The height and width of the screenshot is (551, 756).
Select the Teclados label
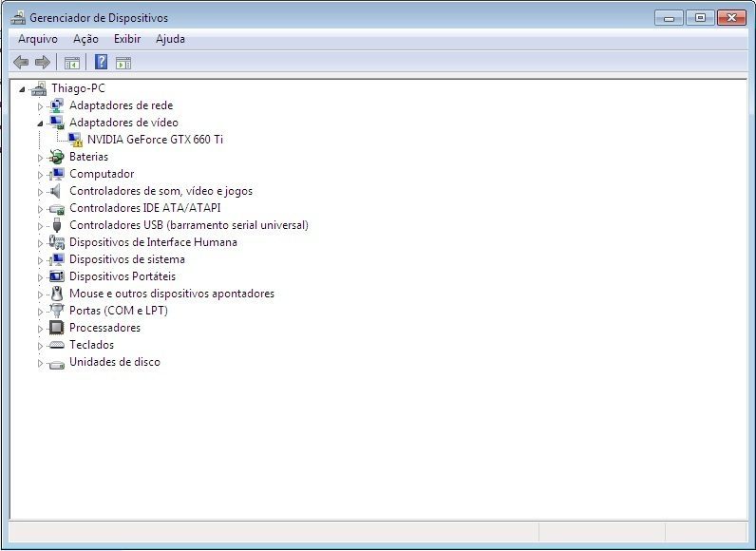click(x=91, y=345)
